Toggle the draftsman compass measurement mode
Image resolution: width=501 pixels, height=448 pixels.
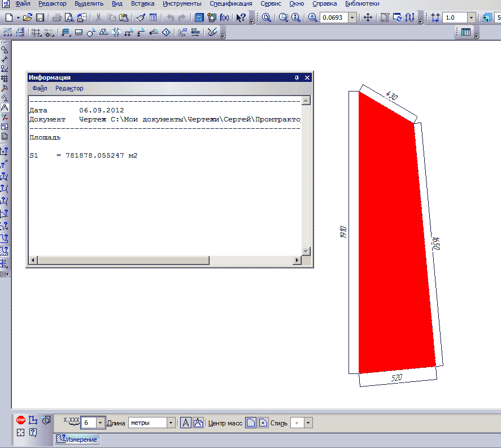[186, 423]
